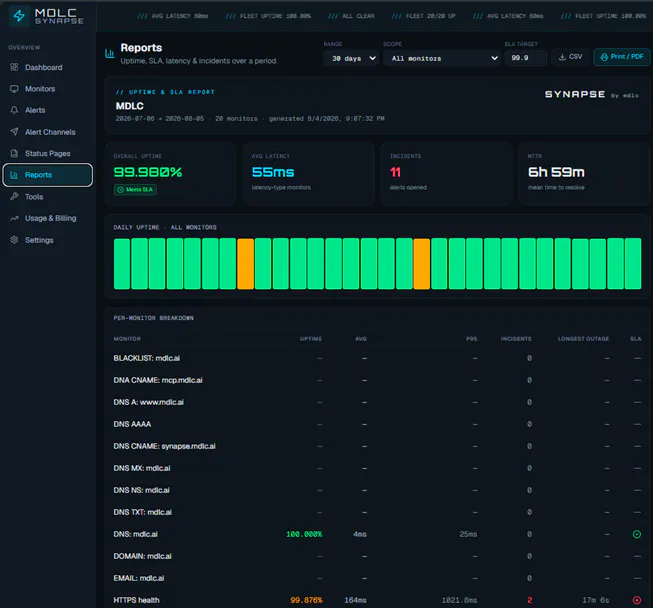653x608 pixels.
Task: Click the 55ms average latency value
Action: click(273, 172)
